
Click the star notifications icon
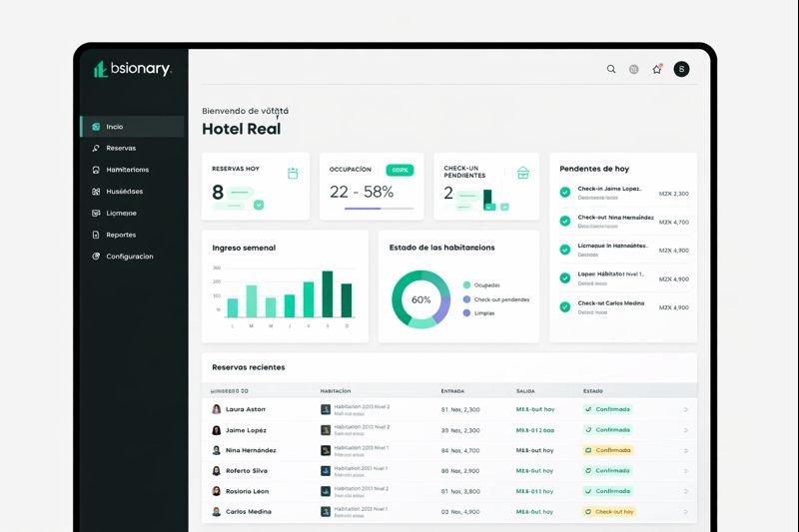[x=657, y=69]
